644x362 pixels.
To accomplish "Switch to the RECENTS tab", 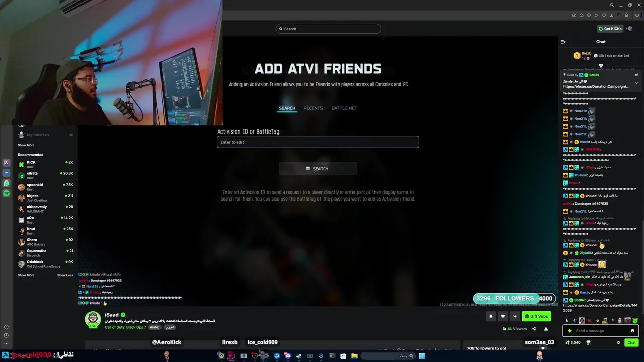I will [313, 108].
